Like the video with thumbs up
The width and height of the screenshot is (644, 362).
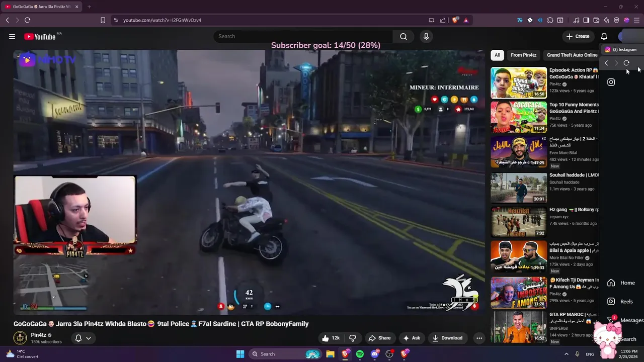(330, 338)
